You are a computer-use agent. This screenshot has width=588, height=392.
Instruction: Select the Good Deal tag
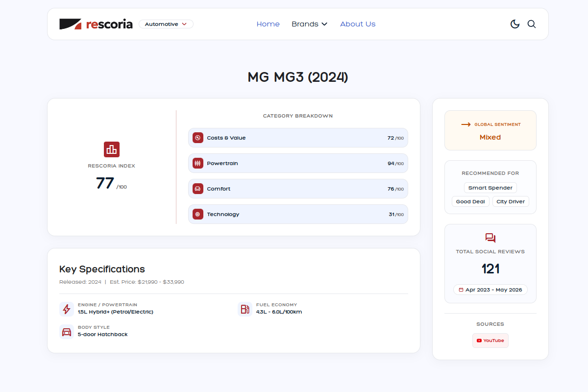pos(470,201)
